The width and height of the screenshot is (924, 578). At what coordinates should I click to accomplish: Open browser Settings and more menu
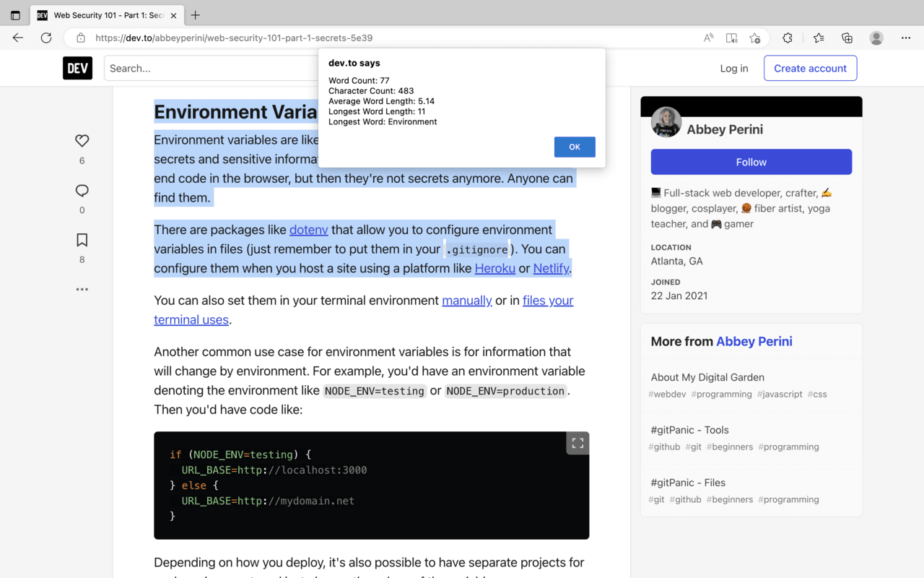pyautogui.click(x=906, y=38)
